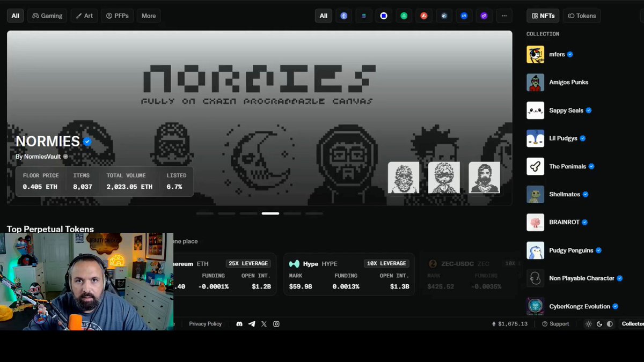Select the green chain filter icon

point(404,16)
